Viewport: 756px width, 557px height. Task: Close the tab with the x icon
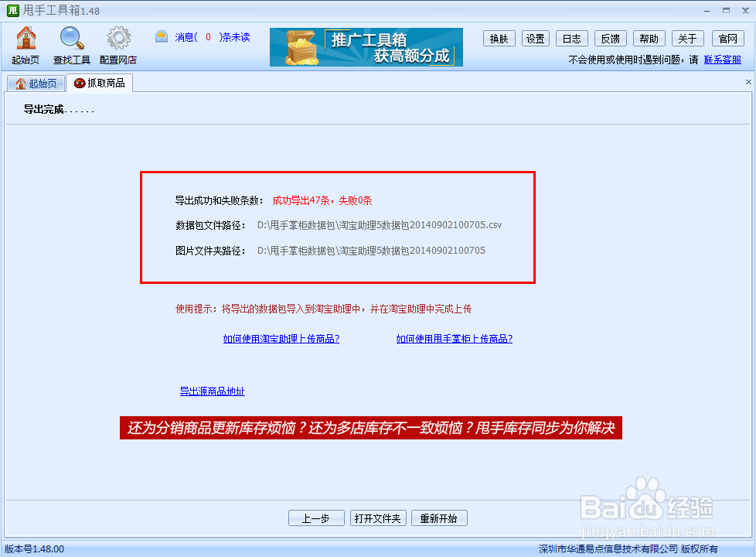tap(747, 81)
